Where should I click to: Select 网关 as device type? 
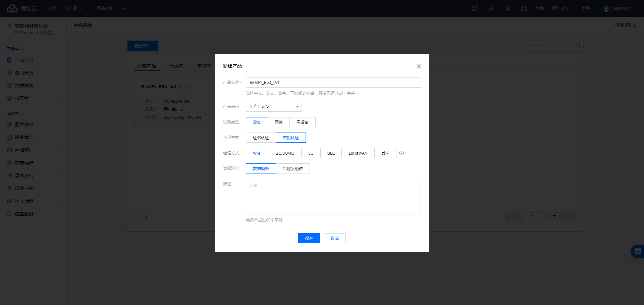click(x=279, y=122)
